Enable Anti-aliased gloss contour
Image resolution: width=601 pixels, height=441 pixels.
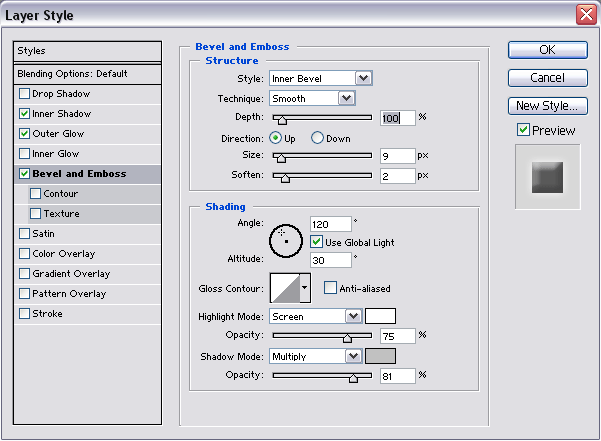pyautogui.click(x=330, y=287)
